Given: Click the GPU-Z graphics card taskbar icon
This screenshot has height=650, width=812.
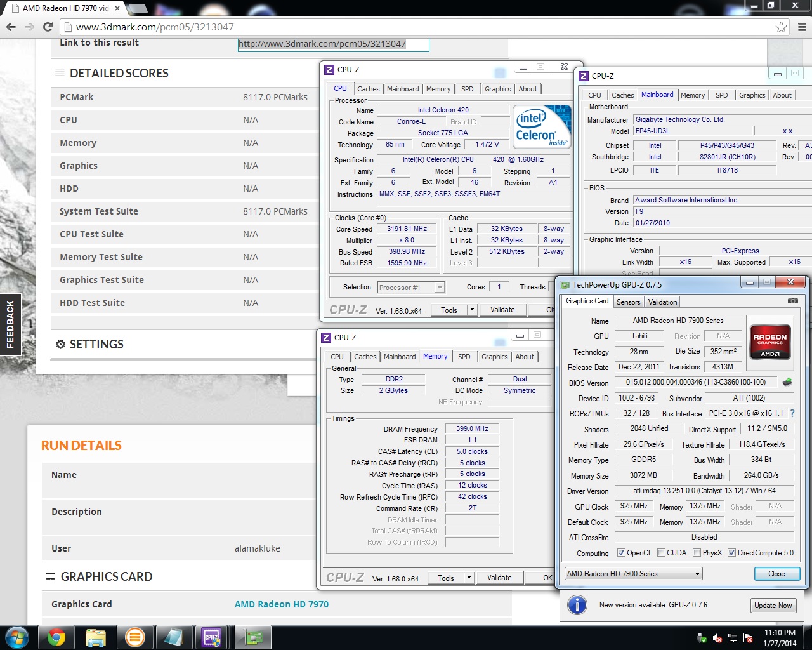Looking at the screenshot, I should click(254, 637).
